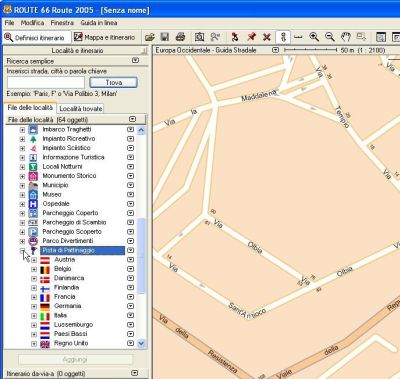Expand the Austria tree node

tap(34, 260)
